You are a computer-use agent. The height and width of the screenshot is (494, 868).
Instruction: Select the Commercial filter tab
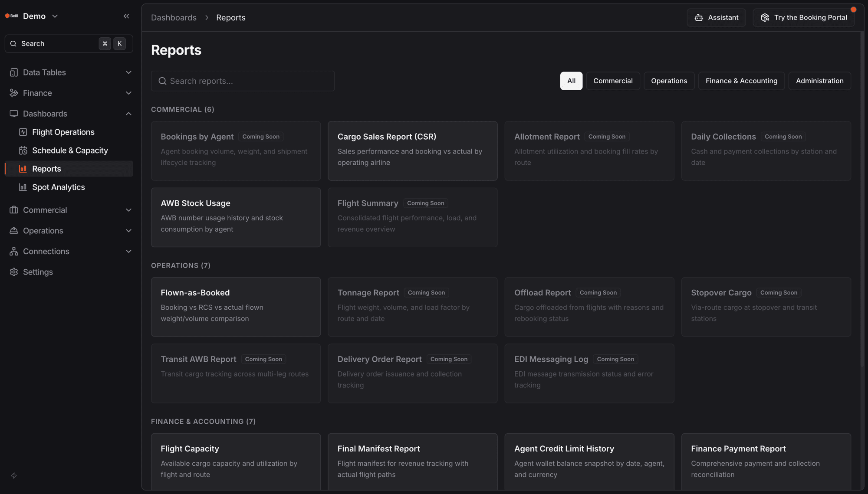613,81
